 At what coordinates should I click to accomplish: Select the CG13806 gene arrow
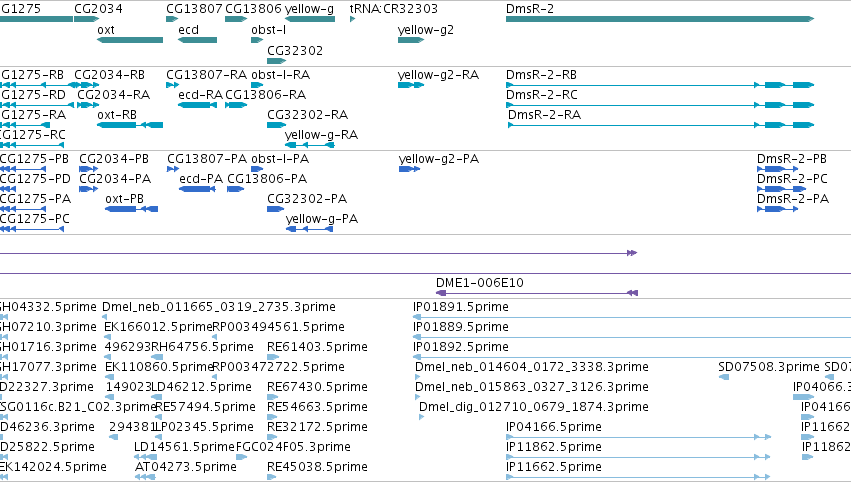coord(236,19)
